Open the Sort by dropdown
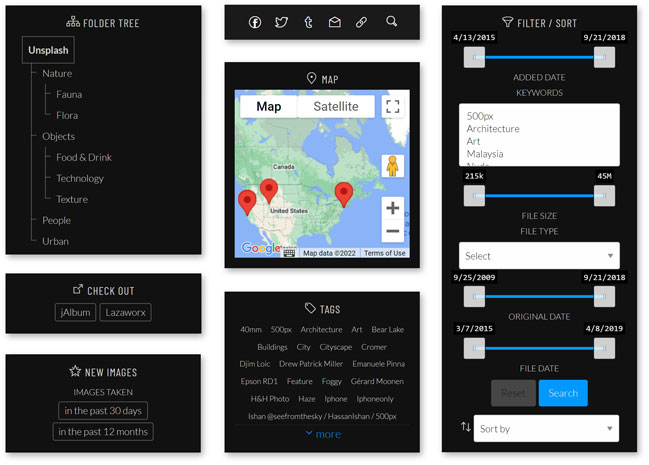Viewport: 649px width, 465px height. pos(546,429)
